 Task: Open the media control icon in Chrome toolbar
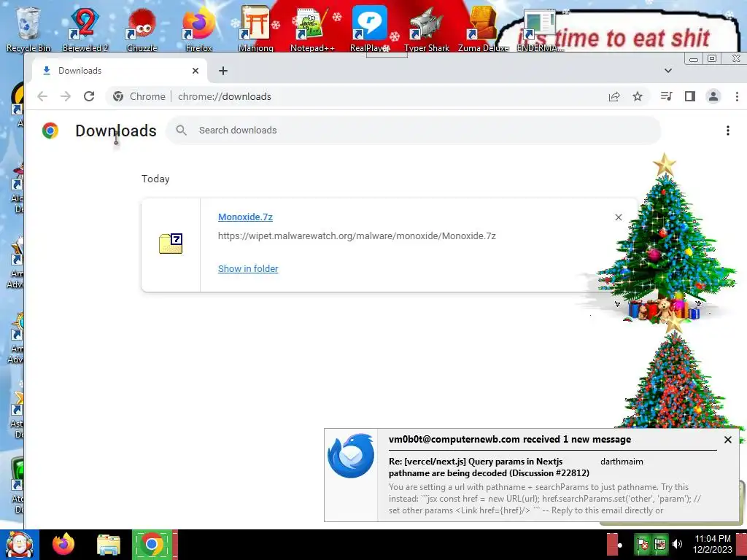tap(667, 97)
